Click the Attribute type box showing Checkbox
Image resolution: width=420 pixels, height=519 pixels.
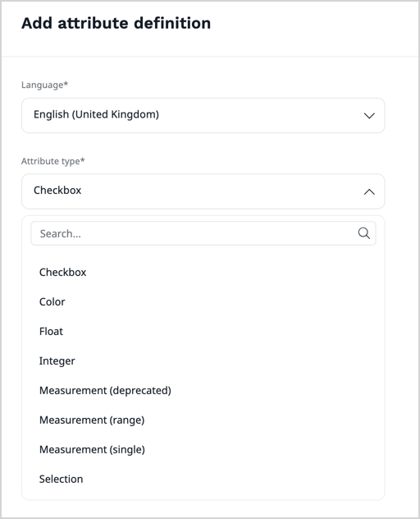coord(203,191)
